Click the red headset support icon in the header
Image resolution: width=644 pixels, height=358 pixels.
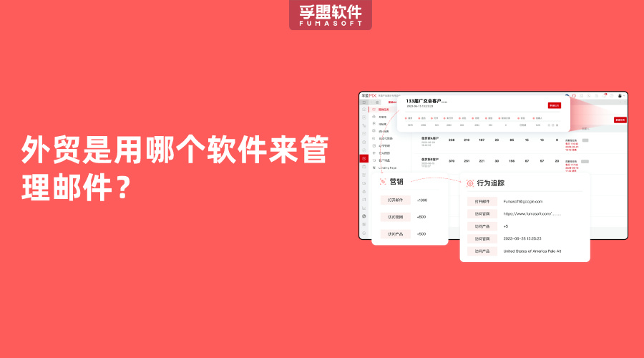coord(574,96)
